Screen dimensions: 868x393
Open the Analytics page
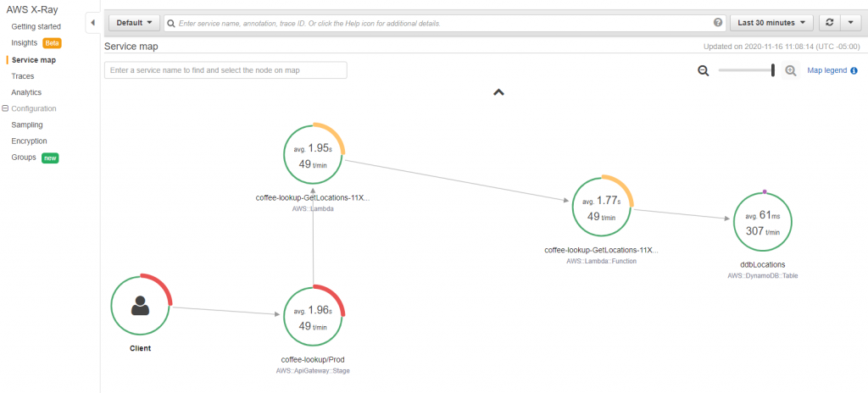26,92
